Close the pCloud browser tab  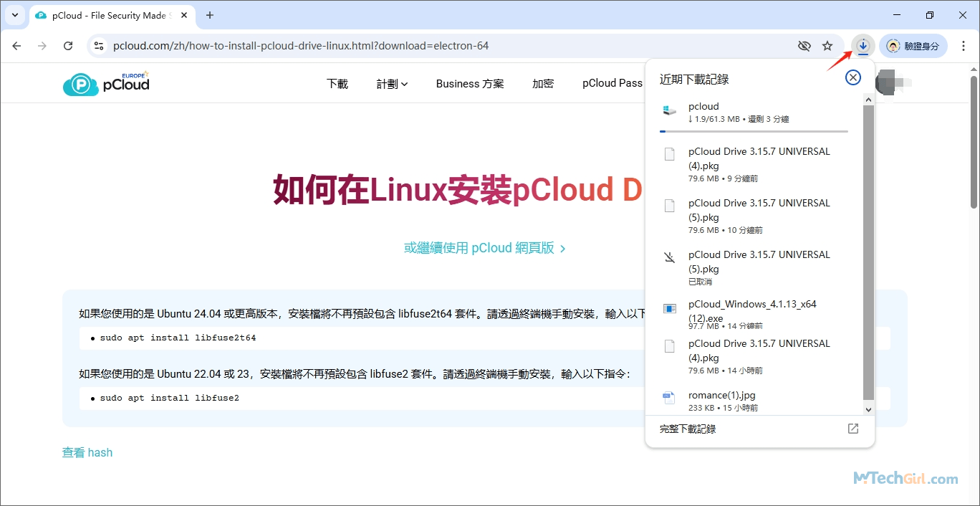click(x=183, y=15)
